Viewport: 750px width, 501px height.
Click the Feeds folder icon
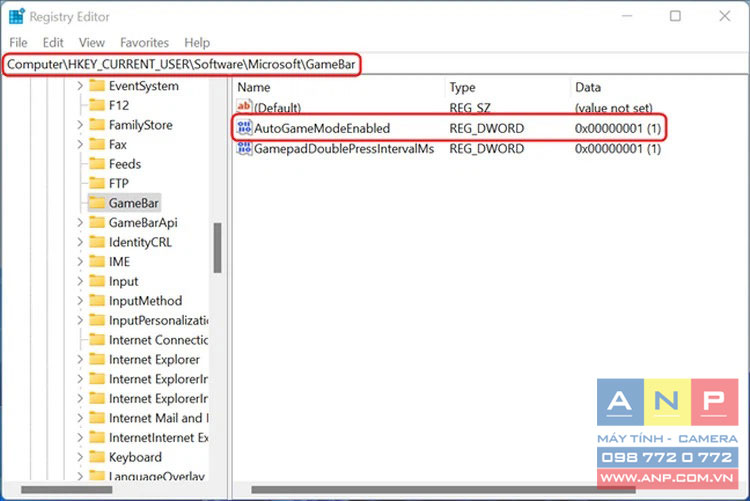97,164
